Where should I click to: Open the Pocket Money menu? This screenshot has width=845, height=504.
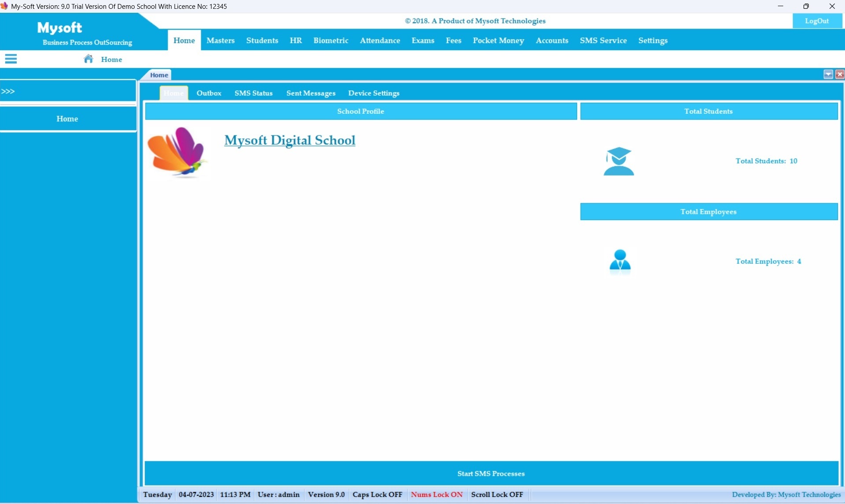tap(498, 41)
